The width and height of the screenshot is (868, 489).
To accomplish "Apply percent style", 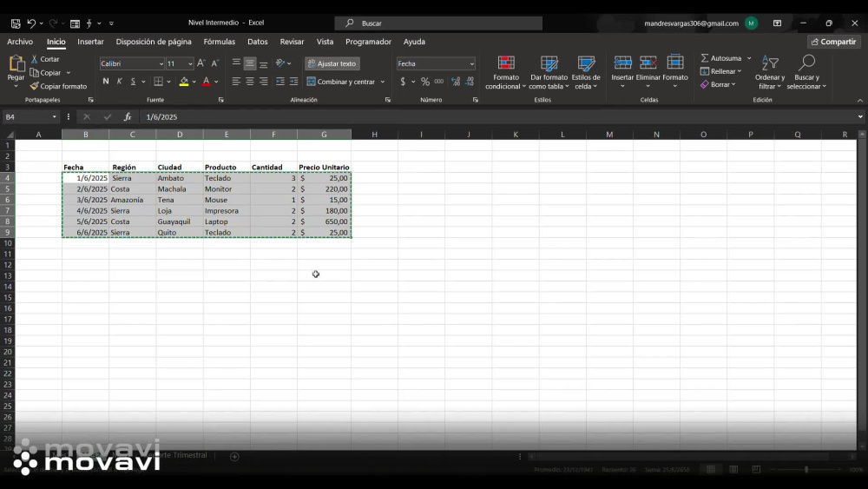I will click(x=425, y=82).
